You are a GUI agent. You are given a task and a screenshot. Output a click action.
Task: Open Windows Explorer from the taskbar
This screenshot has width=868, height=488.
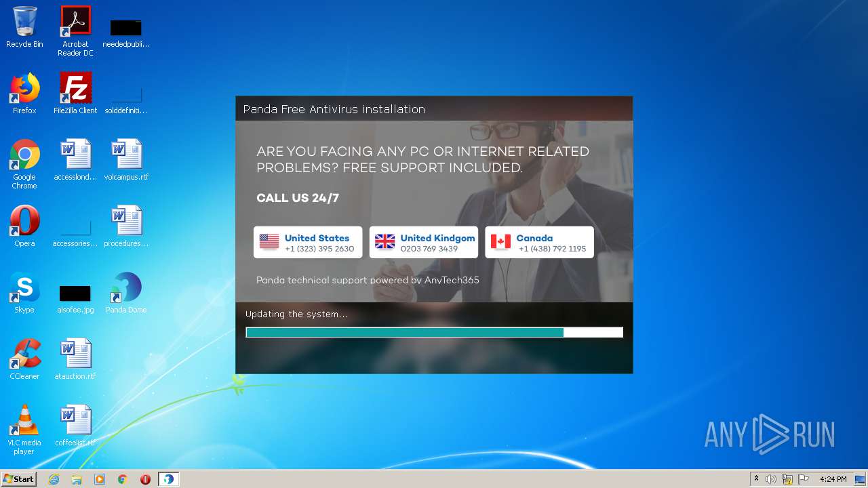(x=77, y=479)
